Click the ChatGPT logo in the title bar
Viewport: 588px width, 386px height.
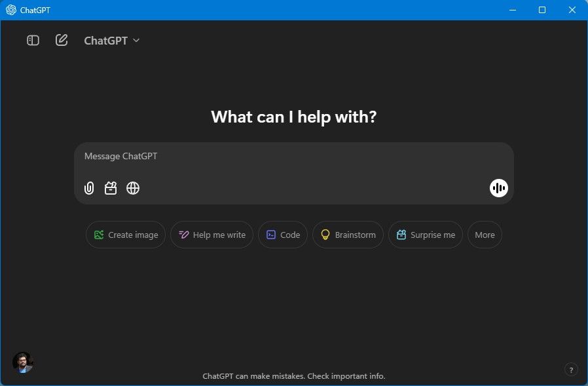12,10
